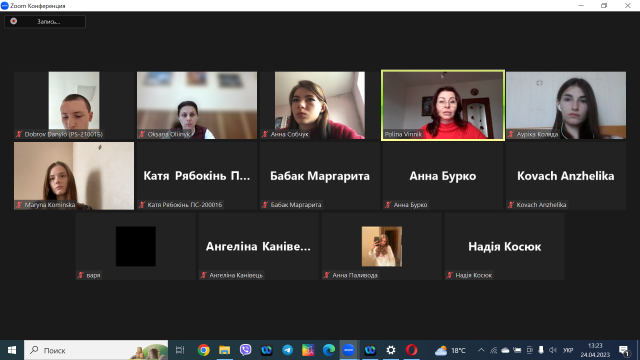Click the Ангеліна Канівець small name label

point(236,275)
